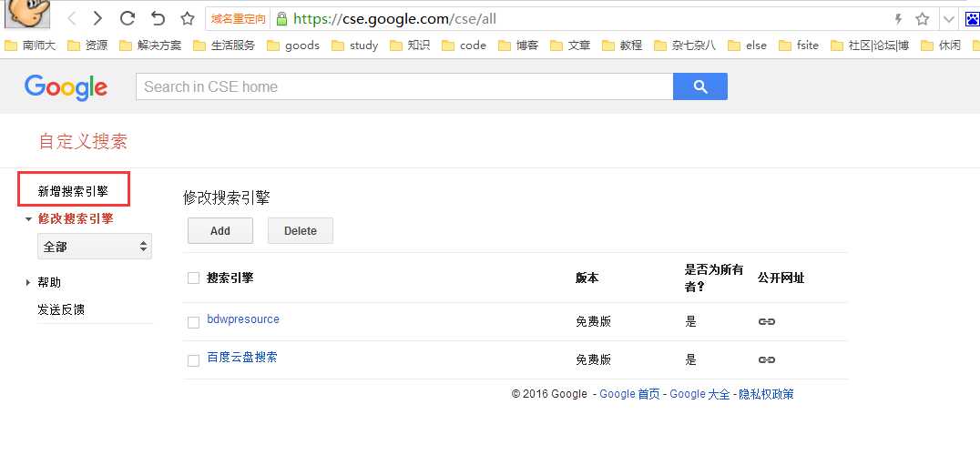The height and width of the screenshot is (455, 980).
Task: Open public URL link icon for bdwpresource
Action: tap(766, 321)
